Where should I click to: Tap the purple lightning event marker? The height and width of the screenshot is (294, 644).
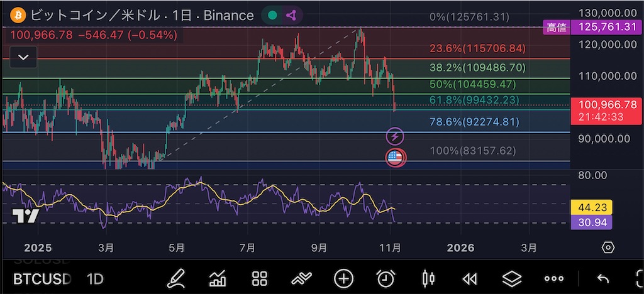coord(395,136)
